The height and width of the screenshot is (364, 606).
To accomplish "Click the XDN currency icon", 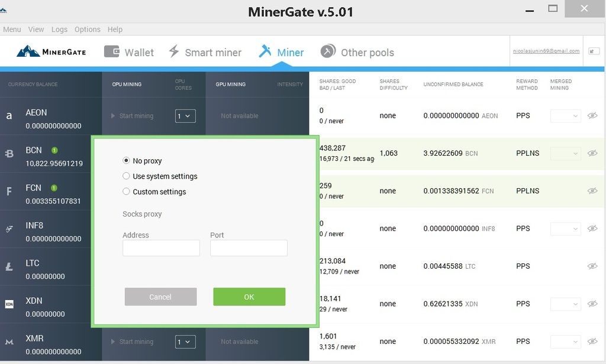I will click(9, 304).
